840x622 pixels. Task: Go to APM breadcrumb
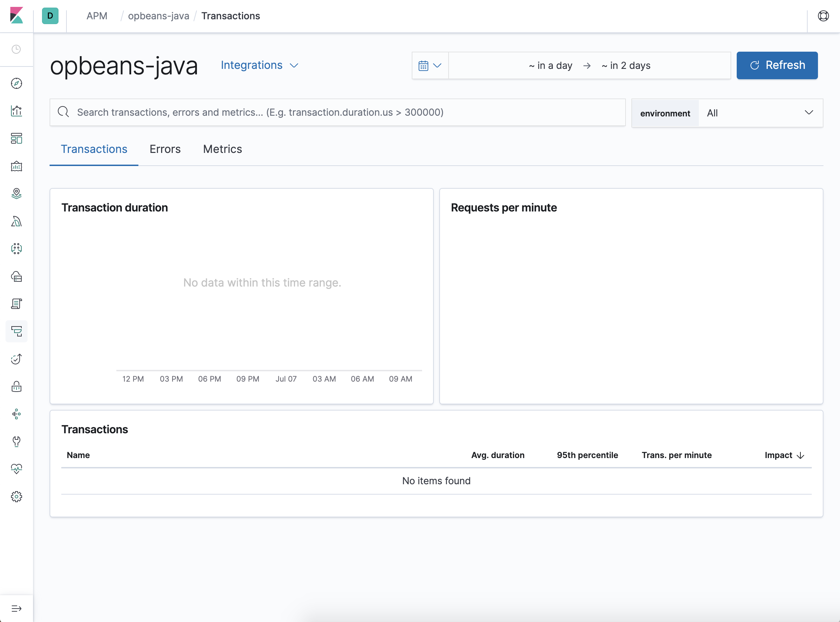pos(97,16)
